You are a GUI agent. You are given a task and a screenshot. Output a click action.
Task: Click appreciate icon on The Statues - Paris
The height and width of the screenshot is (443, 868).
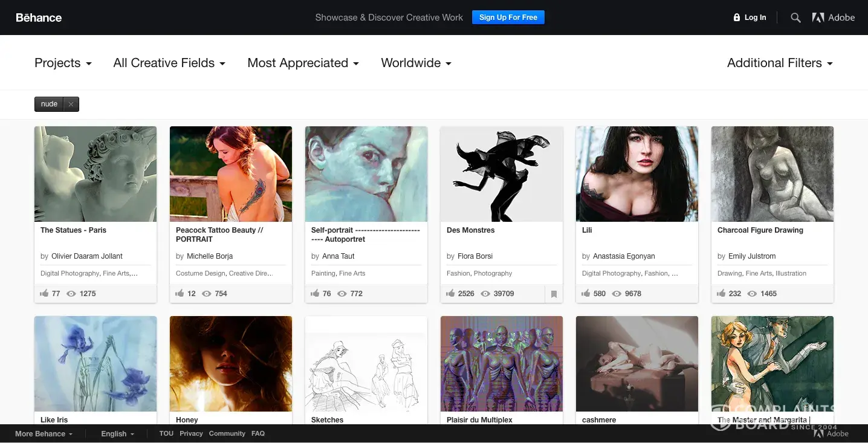click(x=44, y=294)
